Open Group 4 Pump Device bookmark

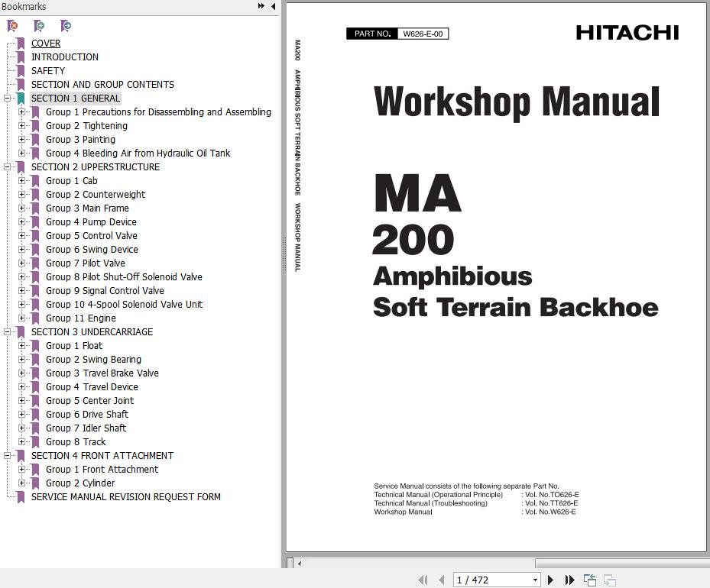coord(91,222)
